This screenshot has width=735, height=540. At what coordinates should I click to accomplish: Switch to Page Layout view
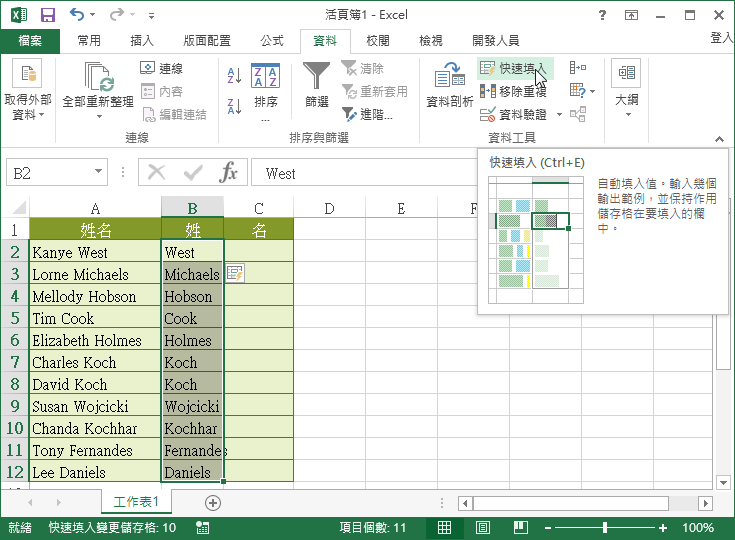(x=483, y=528)
